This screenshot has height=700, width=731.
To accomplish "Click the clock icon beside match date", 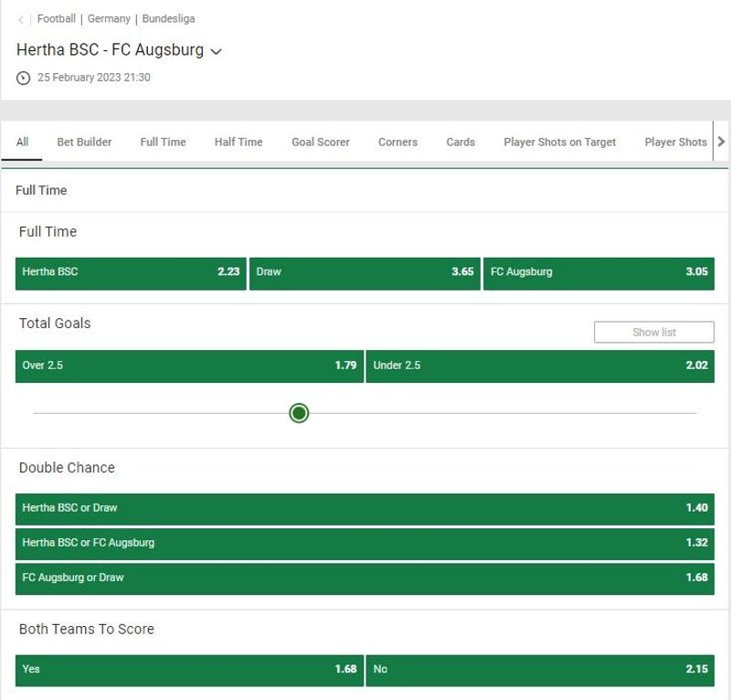I will click(24, 78).
